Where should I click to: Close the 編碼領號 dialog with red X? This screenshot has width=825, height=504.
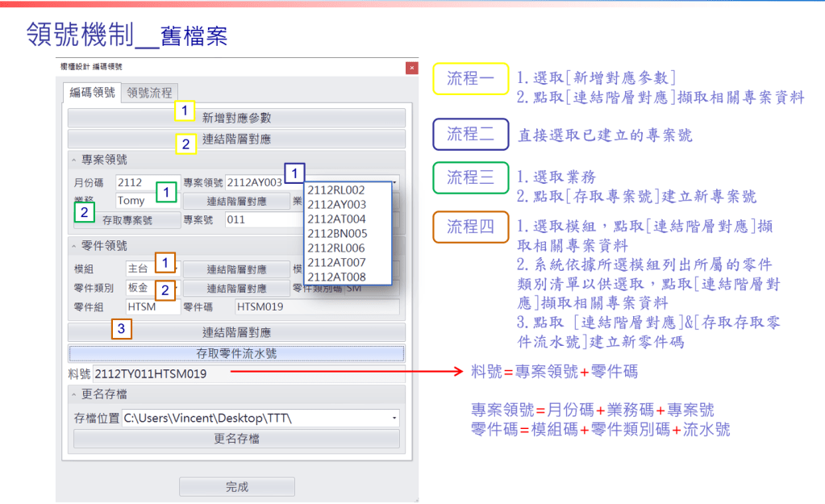click(x=411, y=69)
